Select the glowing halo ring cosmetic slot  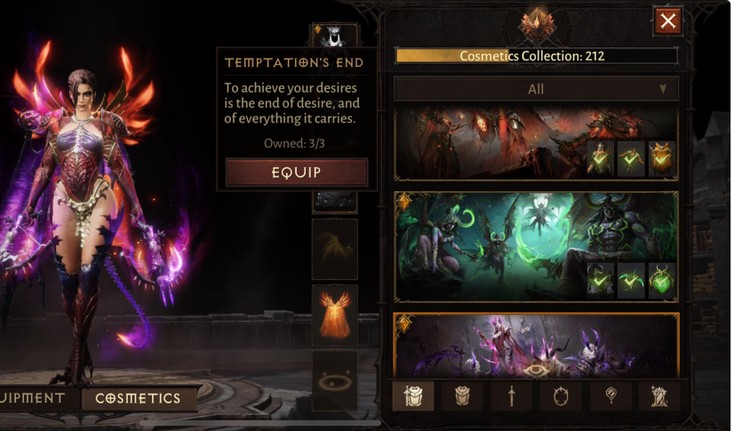point(335,381)
